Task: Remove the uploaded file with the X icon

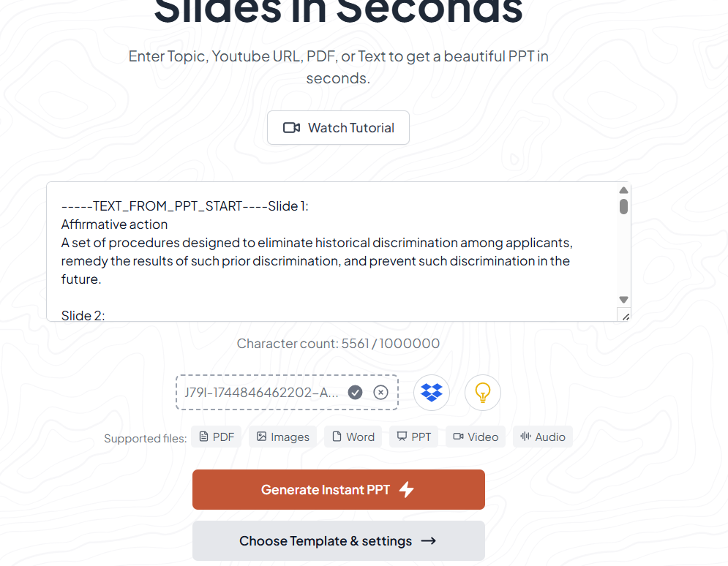Action: point(380,393)
